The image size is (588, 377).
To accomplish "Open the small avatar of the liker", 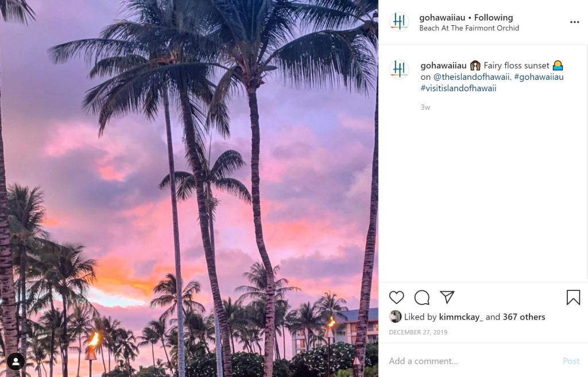I will (395, 317).
